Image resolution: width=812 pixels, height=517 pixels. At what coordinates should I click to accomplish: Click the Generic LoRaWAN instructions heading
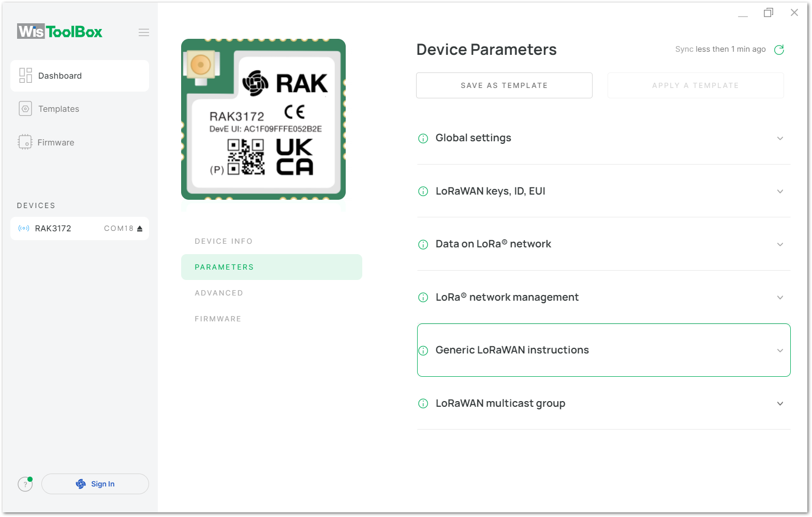512,350
